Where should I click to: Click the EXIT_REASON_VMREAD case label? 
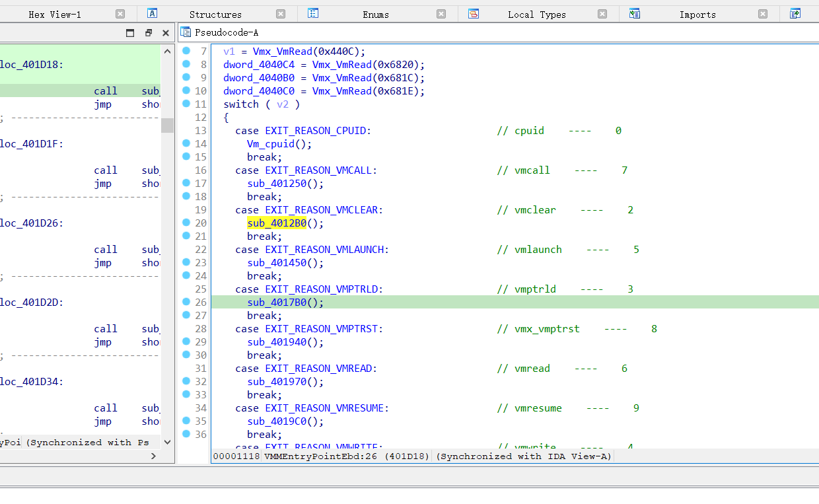(318, 369)
